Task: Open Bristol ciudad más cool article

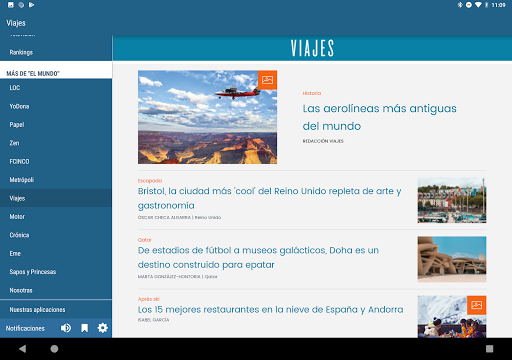Action: point(269,198)
